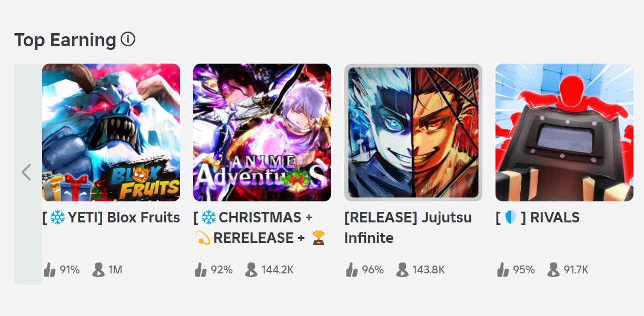Go to previous games with left chevron
The height and width of the screenshot is (316, 644).
pos(27,172)
